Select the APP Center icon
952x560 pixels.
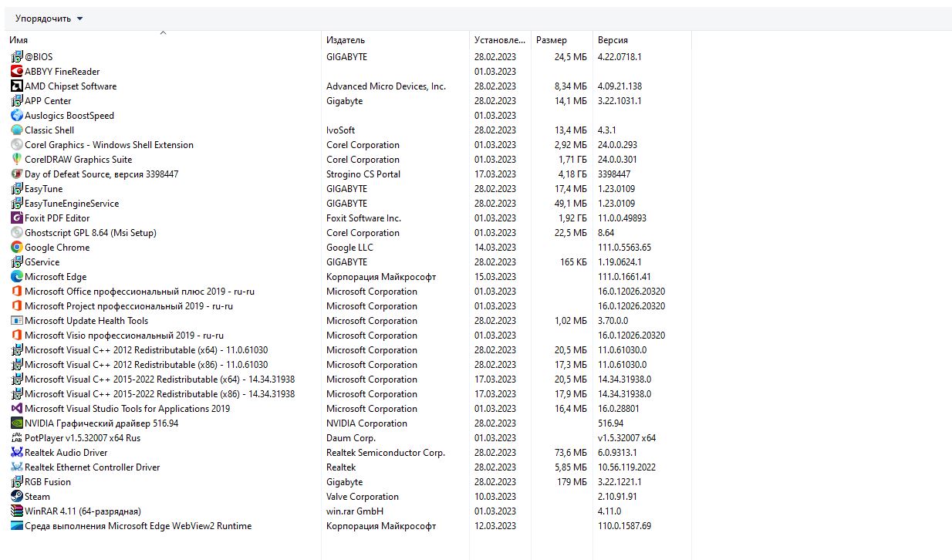pos(17,100)
